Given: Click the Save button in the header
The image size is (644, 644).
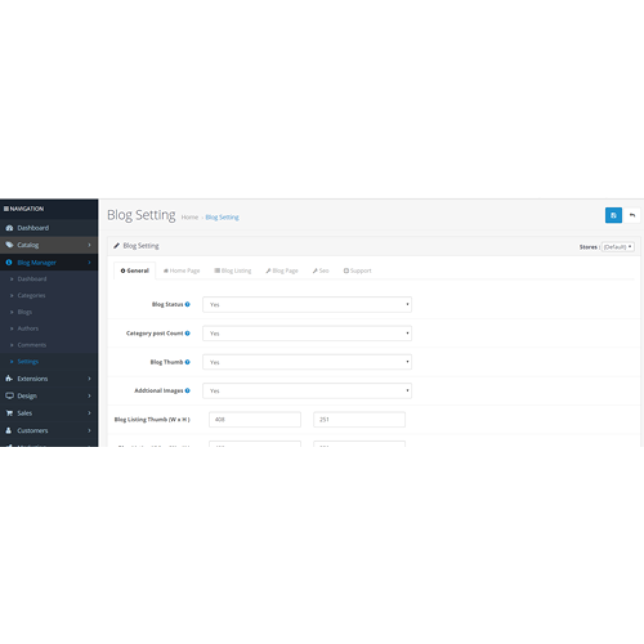Looking at the screenshot, I should tap(613, 215).
